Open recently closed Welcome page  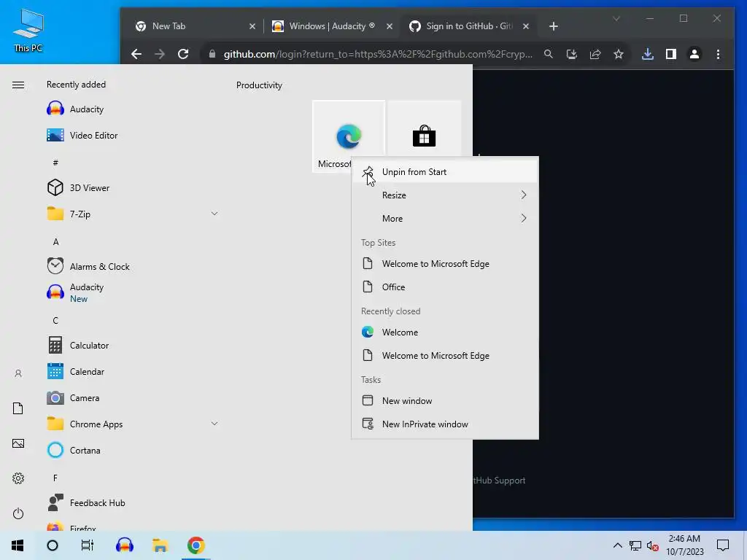tap(445, 332)
